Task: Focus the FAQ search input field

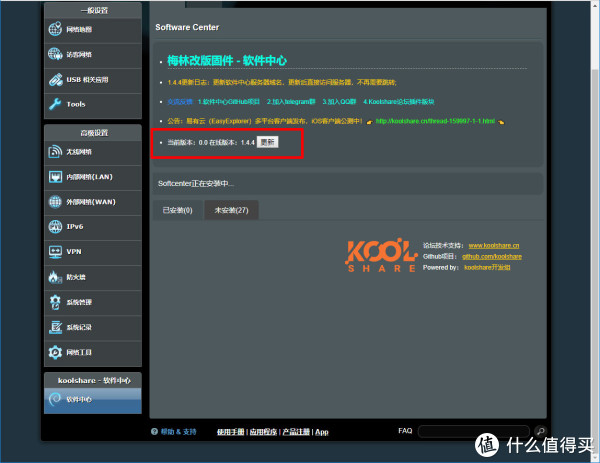Action: (x=474, y=431)
